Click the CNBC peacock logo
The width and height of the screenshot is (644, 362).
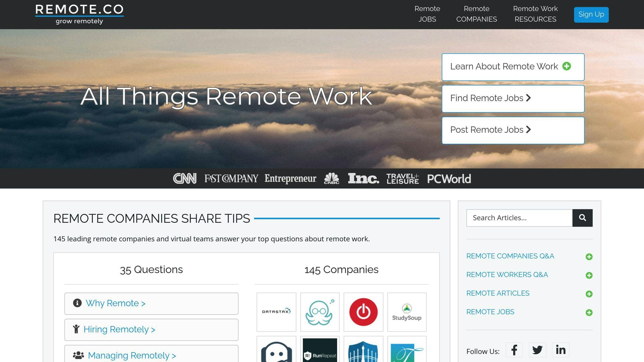[332, 178]
